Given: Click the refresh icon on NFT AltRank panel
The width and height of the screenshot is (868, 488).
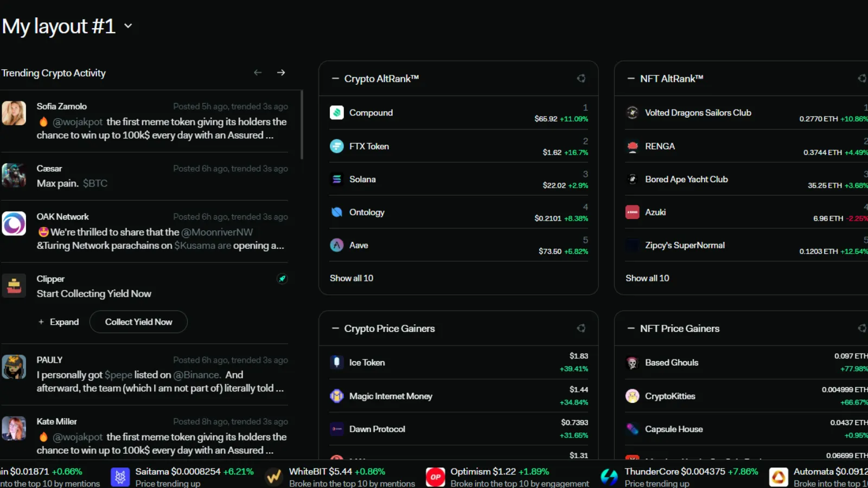Looking at the screenshot, I should pos(863,78).
